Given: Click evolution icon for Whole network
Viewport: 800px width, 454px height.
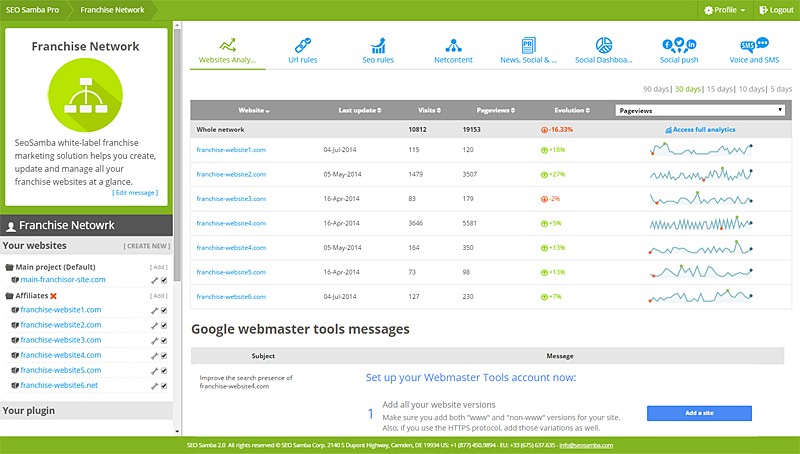Looking at the screenshot, I should coord(544,130).
